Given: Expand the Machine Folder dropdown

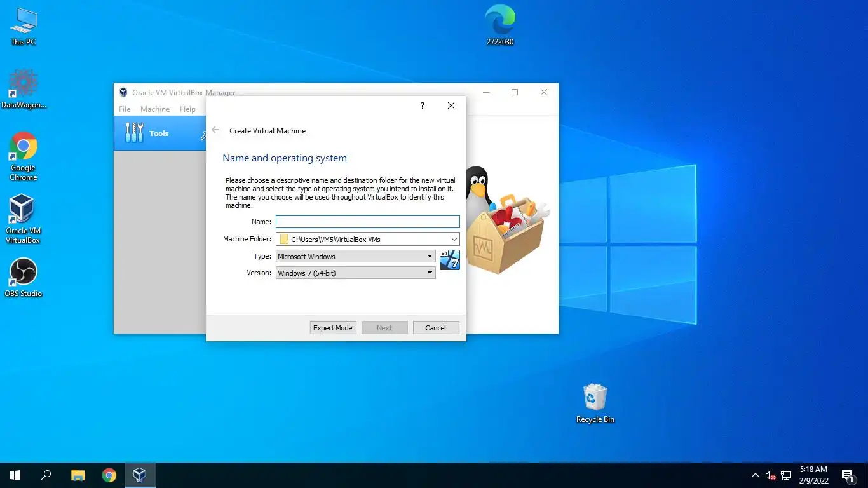Looking at the screenshot, I should (454, 240).
